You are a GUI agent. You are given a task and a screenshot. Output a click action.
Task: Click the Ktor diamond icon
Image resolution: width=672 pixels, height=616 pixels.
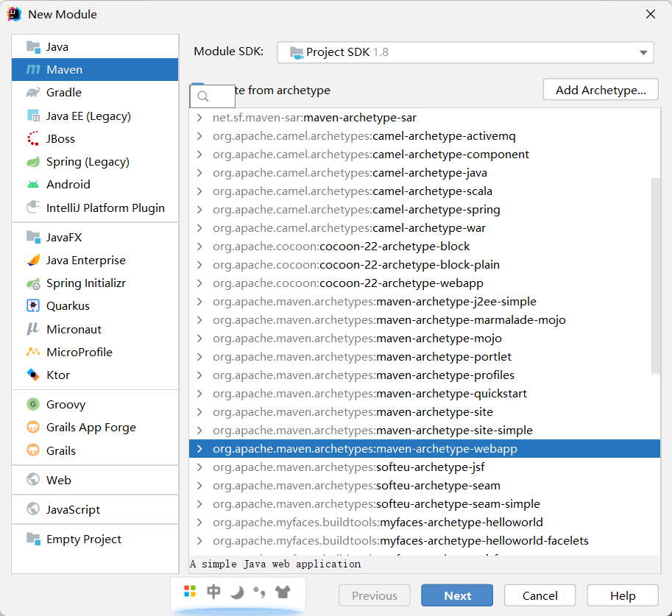(x=33, y=375)
